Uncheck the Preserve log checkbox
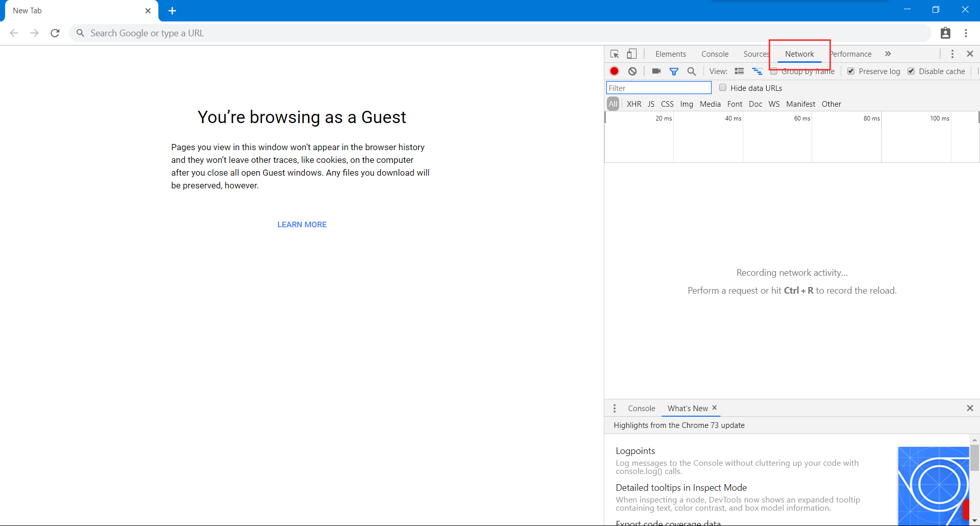Screen dimensions: 980x526 (x=851, y=71)
